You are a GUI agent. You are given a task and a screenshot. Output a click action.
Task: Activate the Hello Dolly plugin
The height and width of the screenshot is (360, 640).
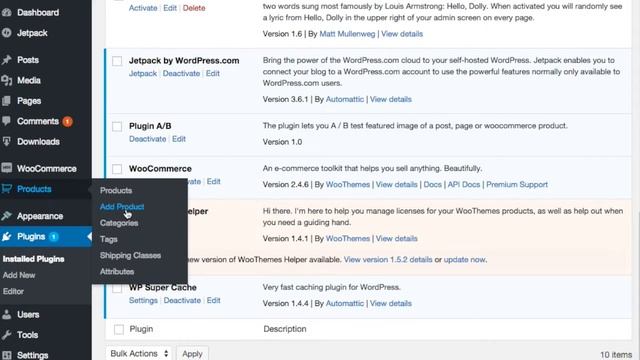pos(143,8)
